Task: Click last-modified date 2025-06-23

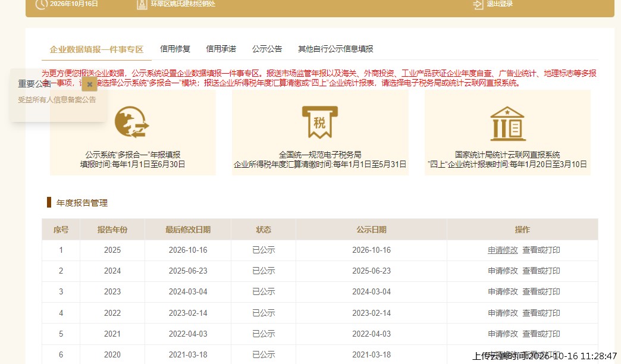Action: click(188, 271)
